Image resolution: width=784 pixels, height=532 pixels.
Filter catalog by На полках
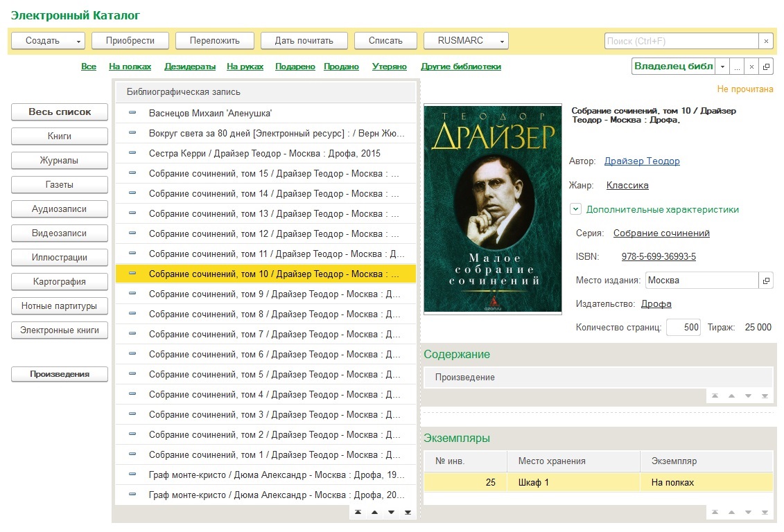130,66
